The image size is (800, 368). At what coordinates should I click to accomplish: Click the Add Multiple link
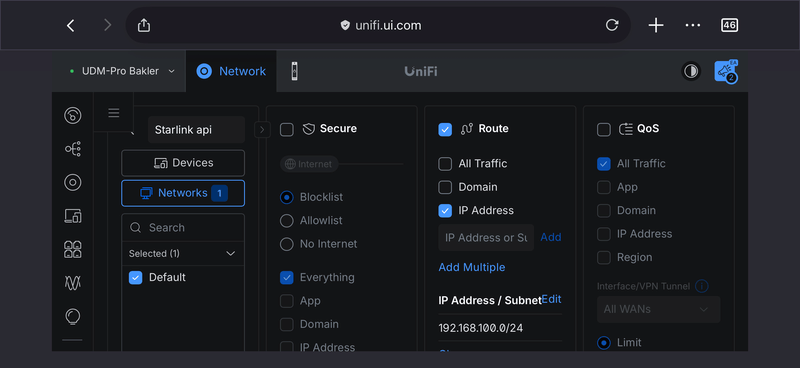pyautogui.click(x=472, y=267)
